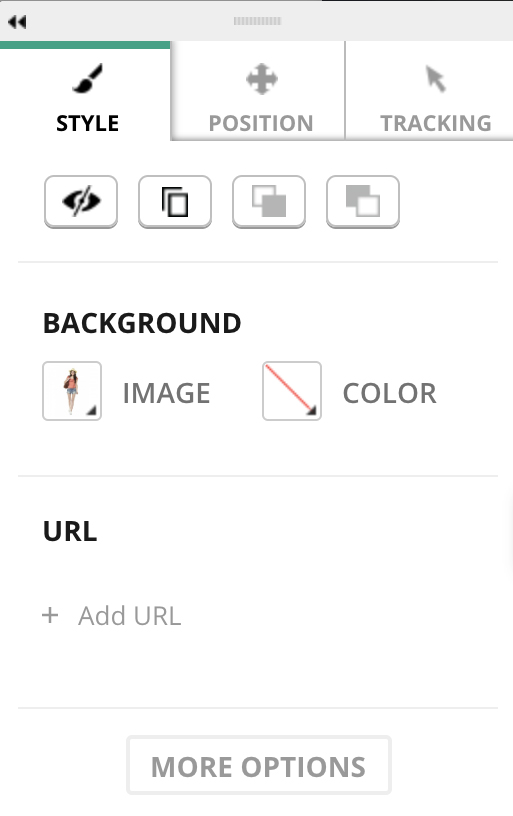Click the cursor Tracking icon
Viewport: 513px width, 816px height.
[435, 79]
